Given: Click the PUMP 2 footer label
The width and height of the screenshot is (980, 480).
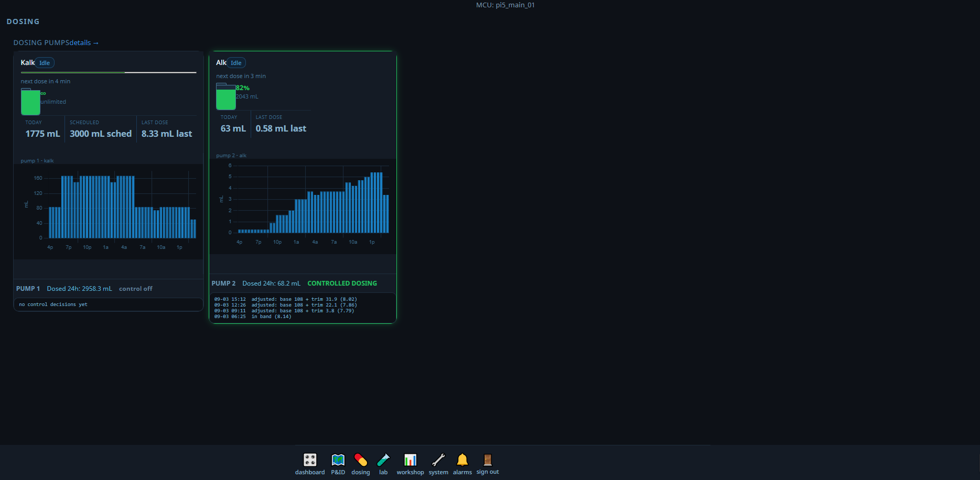Looking at the screenshot, I should point(223,283).
